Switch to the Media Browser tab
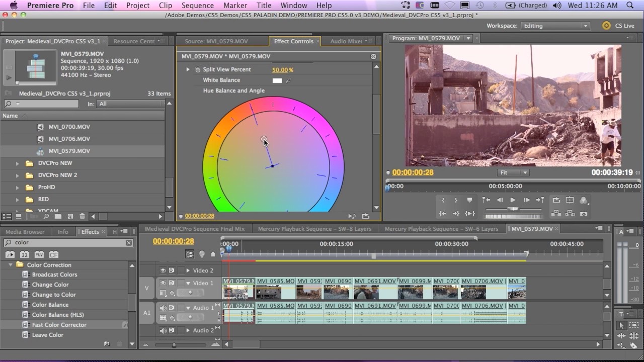The height and width of the screenshot is (362, 644). (25, 232)
